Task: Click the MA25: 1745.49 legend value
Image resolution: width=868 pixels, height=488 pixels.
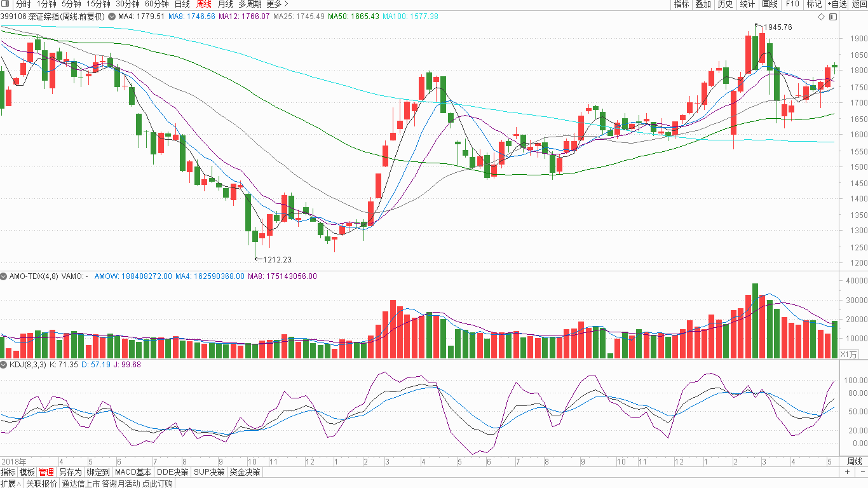Action: point(299,17)
